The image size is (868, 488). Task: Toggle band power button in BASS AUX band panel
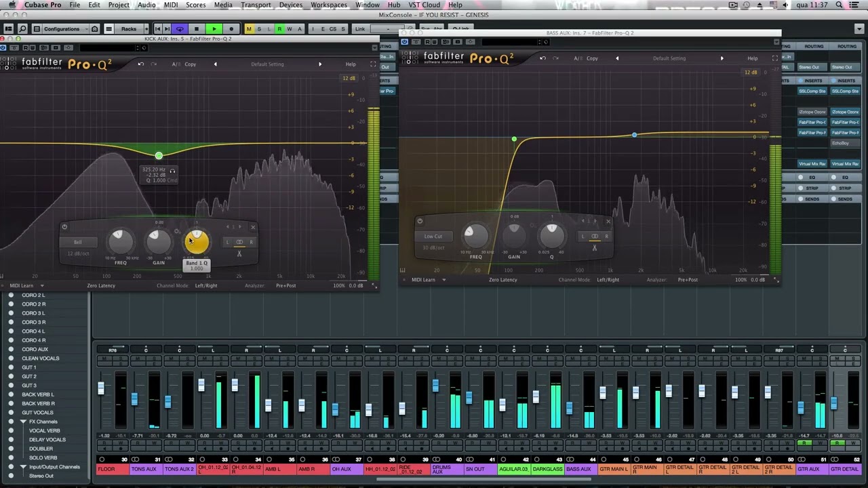(420, 221)
